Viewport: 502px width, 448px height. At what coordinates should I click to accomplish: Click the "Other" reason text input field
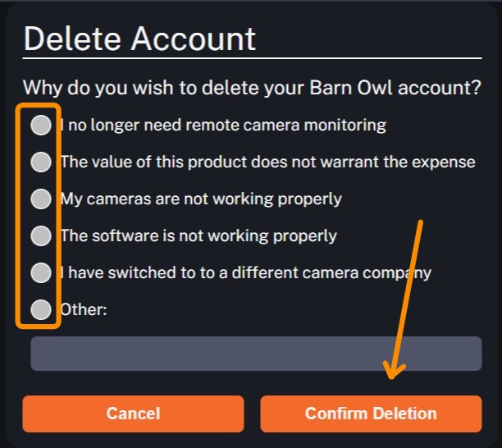256,354
